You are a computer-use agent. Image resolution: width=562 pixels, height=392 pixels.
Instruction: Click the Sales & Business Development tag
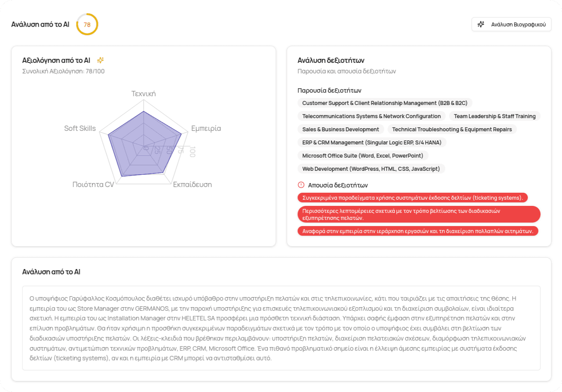coord(341,129)
